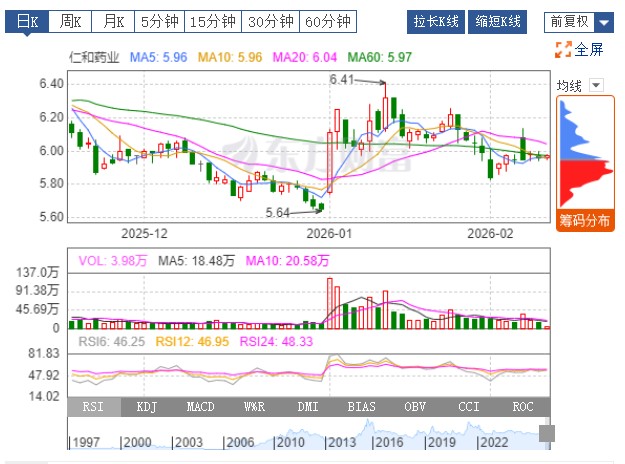625x464 pixels.
Task: Select the DMI indicator tab
Action: 308,407
